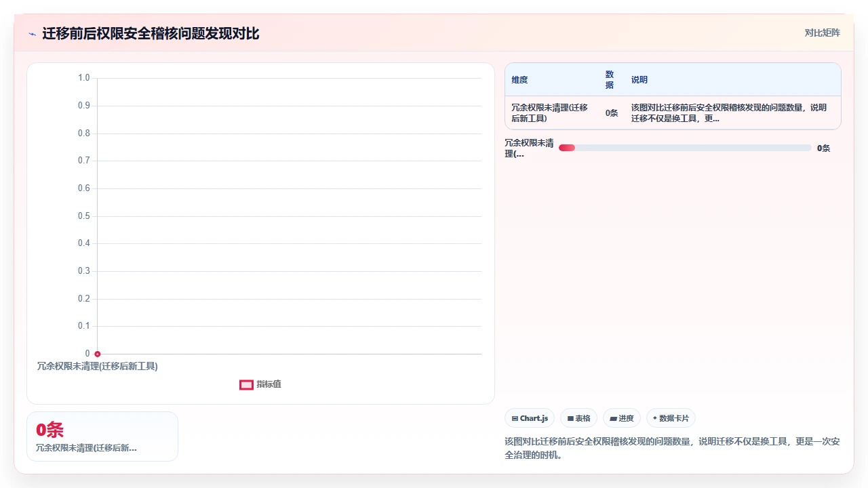Toggle the 指标值 legend item
868x488 pixels.
[260, 384]
